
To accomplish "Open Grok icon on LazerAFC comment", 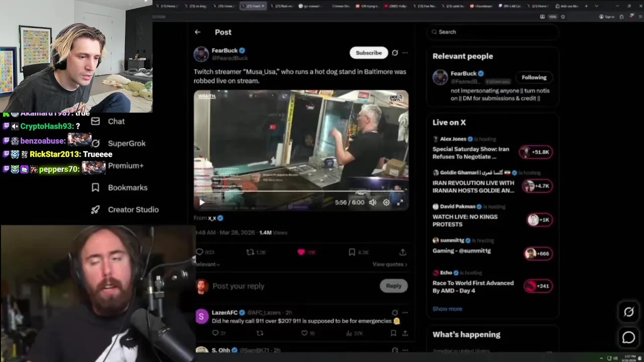I will click(395, 312).
